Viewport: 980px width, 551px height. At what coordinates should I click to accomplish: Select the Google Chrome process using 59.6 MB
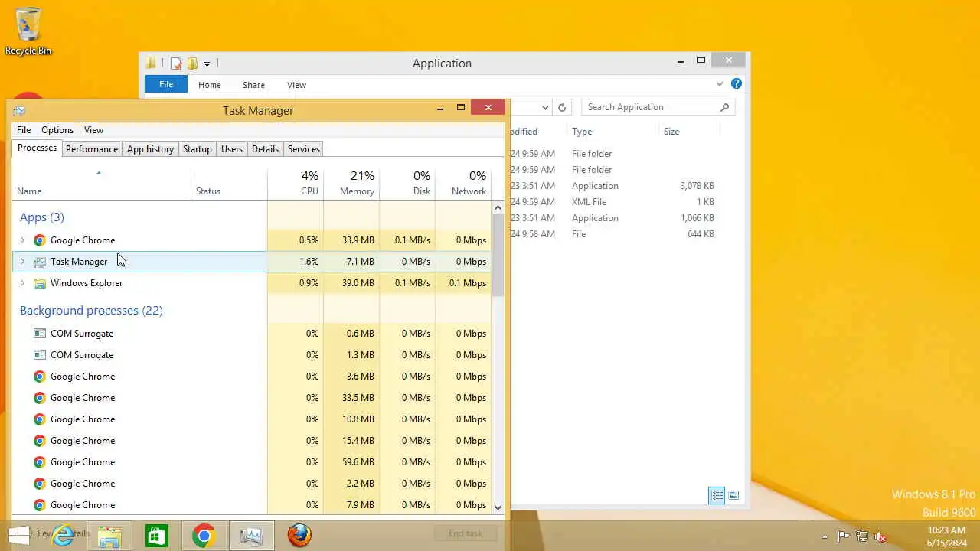click(x=251, y=462)
